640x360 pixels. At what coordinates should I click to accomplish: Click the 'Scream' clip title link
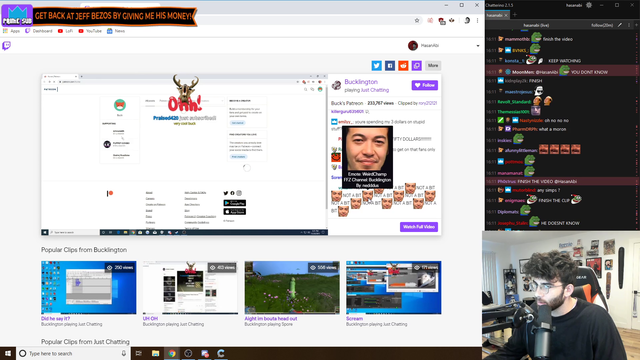click(354, 318)
